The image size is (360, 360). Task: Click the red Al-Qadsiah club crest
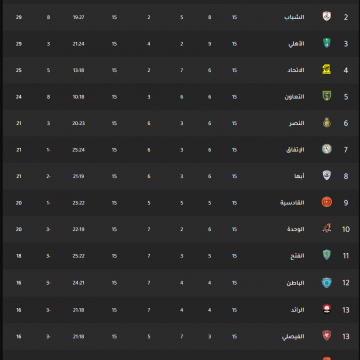327,202
